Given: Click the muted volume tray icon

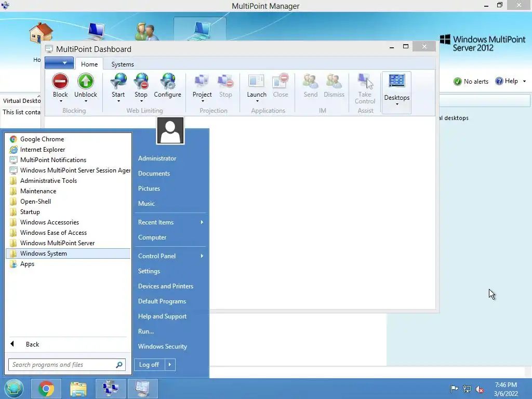Looking at the screenshot, I should click(x=480, y=389).
